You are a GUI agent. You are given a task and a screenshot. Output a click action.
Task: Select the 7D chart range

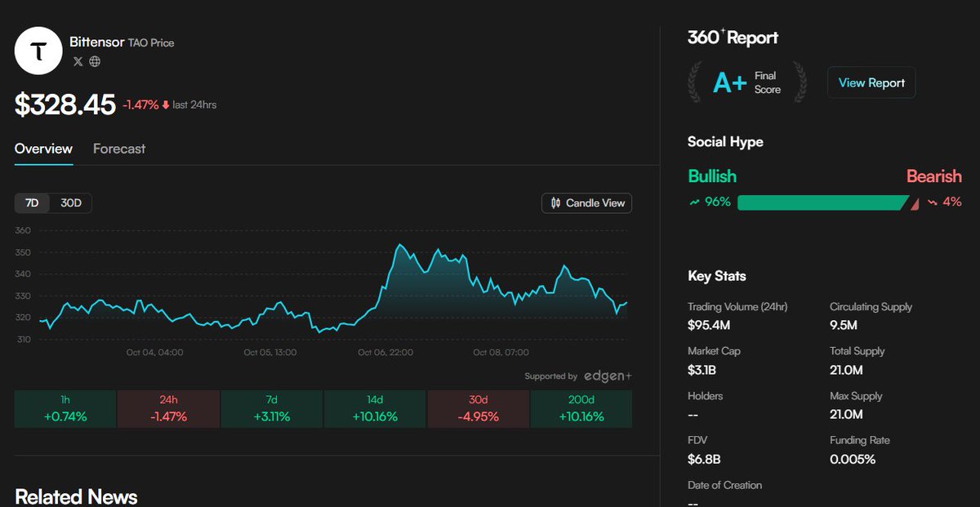[33, 203]
